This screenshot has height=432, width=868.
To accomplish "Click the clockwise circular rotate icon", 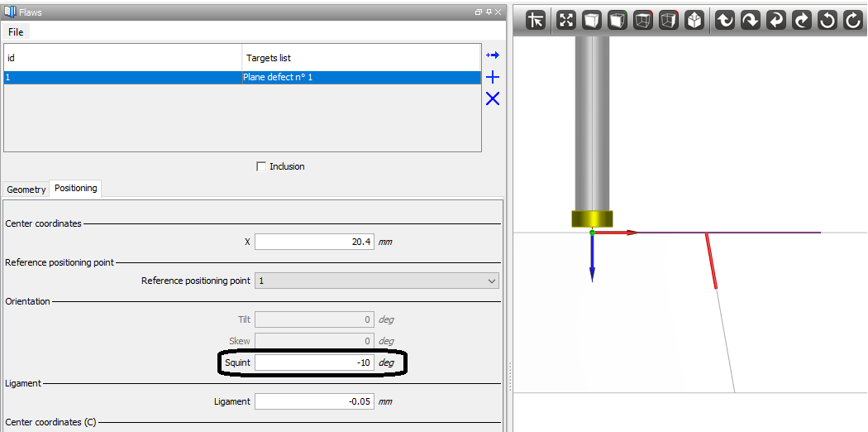I will [x=852, y=21].
